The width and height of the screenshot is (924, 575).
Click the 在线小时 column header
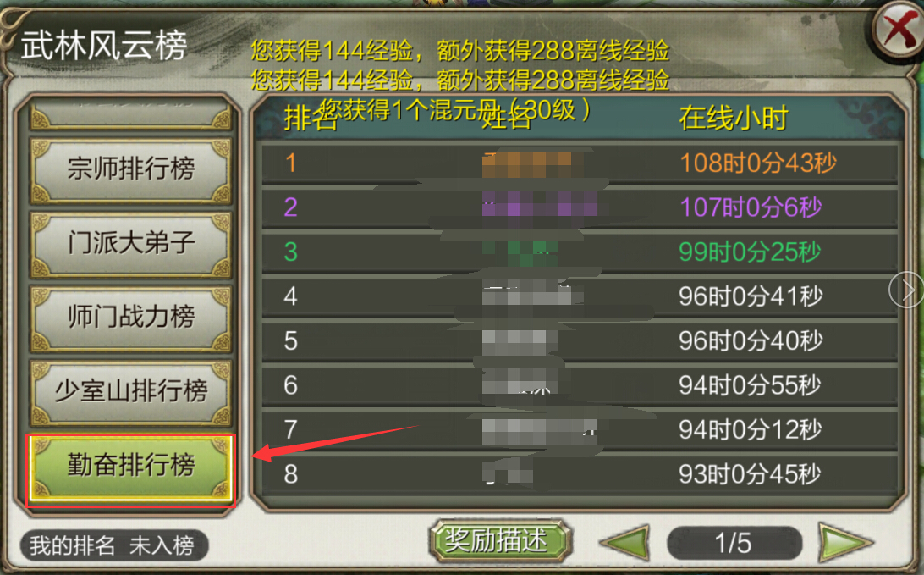[x=733, y=118]
